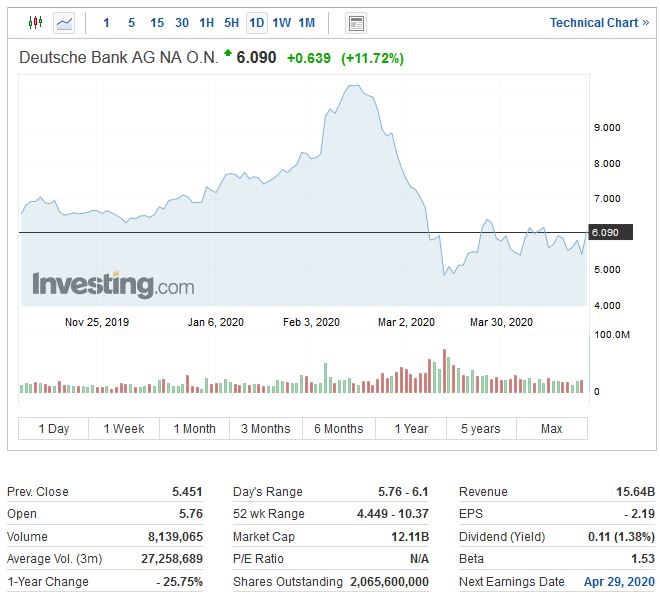Select the 1M interval
Image resolution: width=660 pixels, height=602 pixels.
(x=307, y=23)
